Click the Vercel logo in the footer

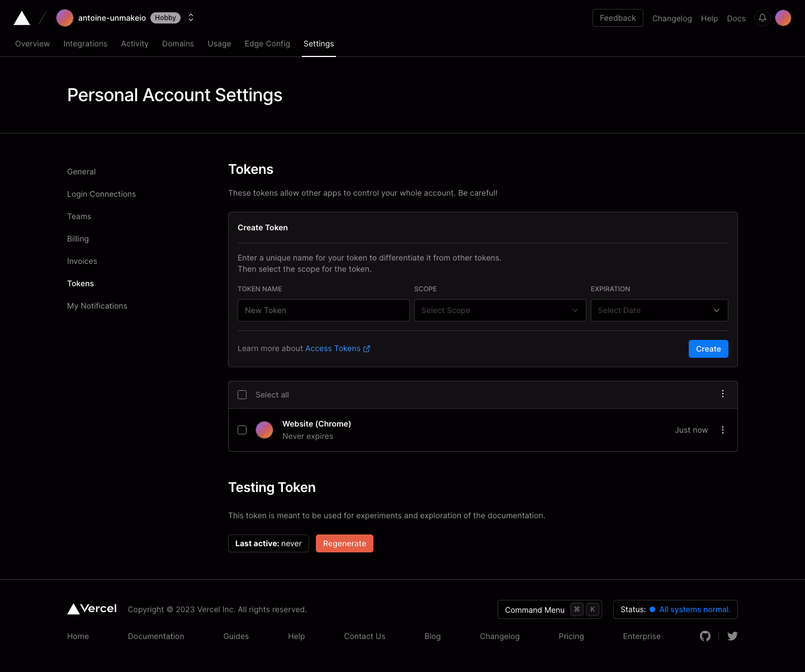92,609
